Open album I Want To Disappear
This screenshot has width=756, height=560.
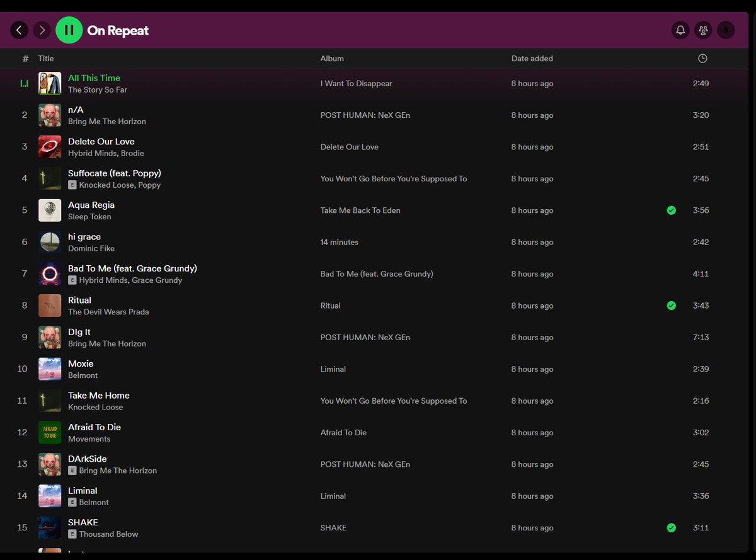[x=356, y=84]
